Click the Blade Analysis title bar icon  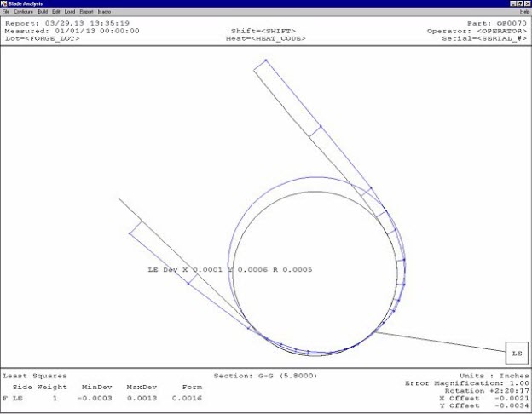[x=4, y=3]
